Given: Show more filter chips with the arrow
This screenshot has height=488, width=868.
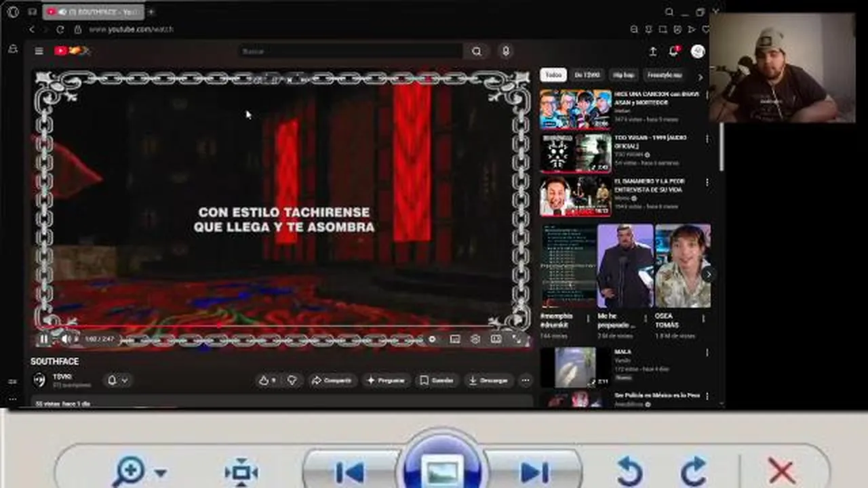Looking at the screenshot, I should click(701, 76).
